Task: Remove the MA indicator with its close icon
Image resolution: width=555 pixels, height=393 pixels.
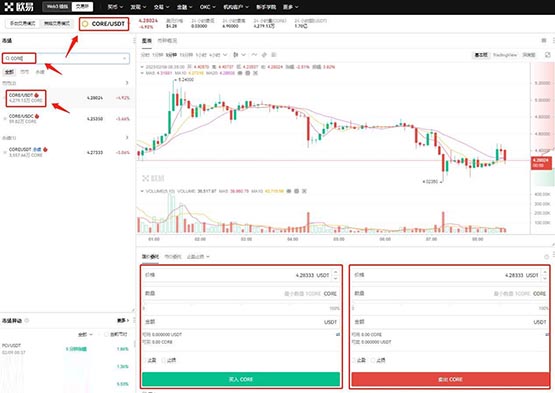Action: pos(256,73)
